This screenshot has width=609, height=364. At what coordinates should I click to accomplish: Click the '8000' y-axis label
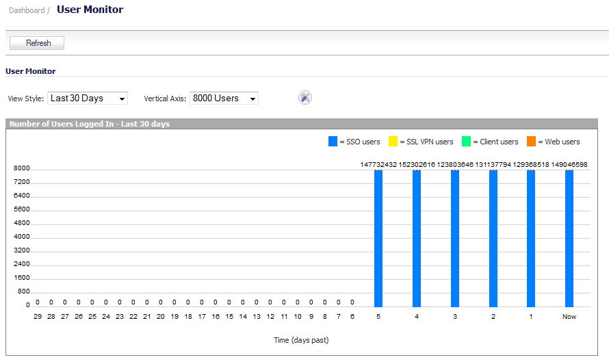coord(22,168)
